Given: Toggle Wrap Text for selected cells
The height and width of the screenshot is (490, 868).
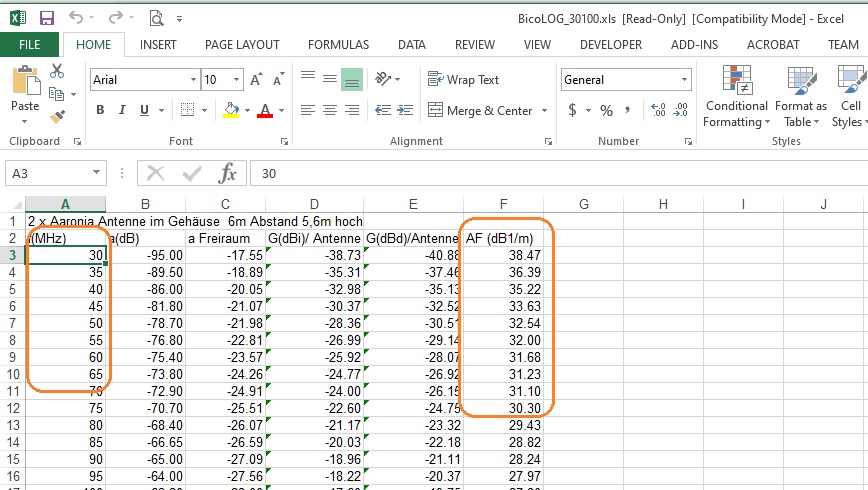Looking at the screenshot, I should pyautogui.click(x=464, y=80).
